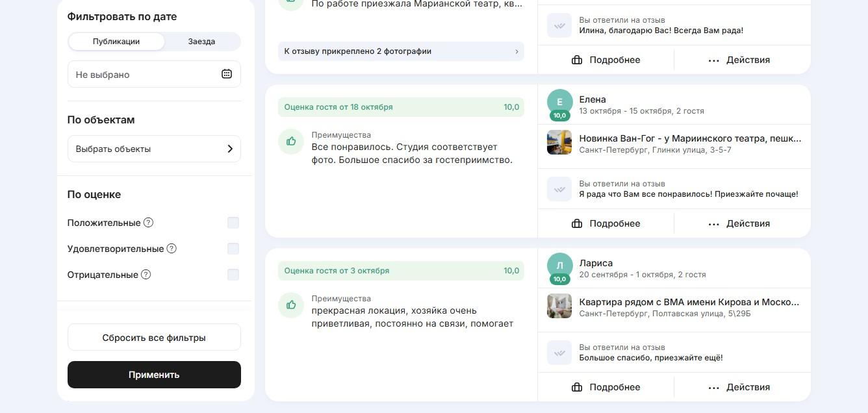Click help icon next to Отрицательные
The height and width of the screenshot is (413, 868).
coord(146,275)
